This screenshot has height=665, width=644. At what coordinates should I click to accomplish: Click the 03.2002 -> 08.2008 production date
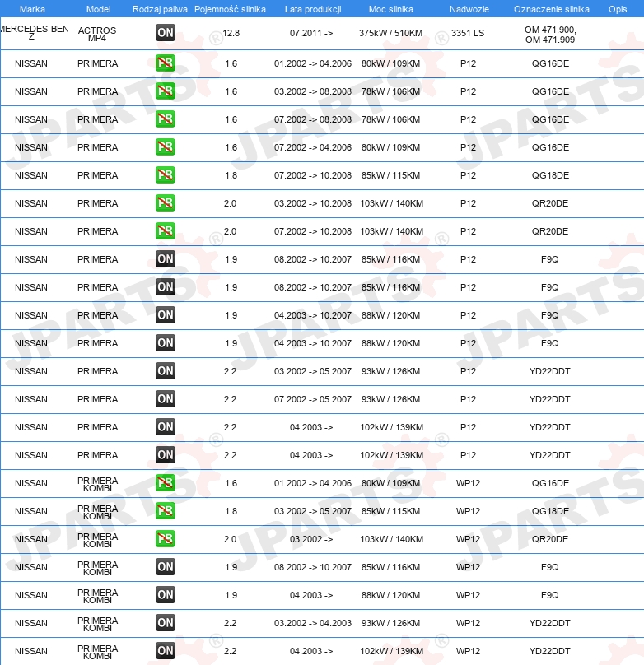point(313,91)
